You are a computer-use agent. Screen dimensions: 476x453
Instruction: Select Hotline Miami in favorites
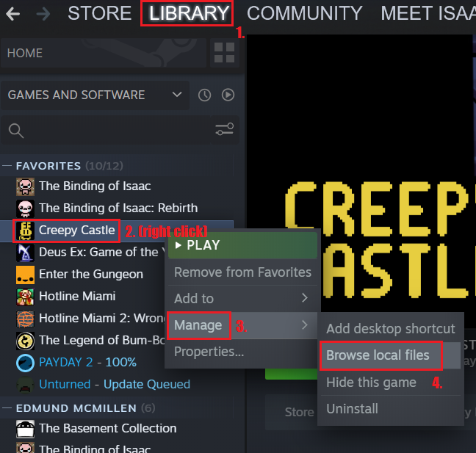(77, 297)
